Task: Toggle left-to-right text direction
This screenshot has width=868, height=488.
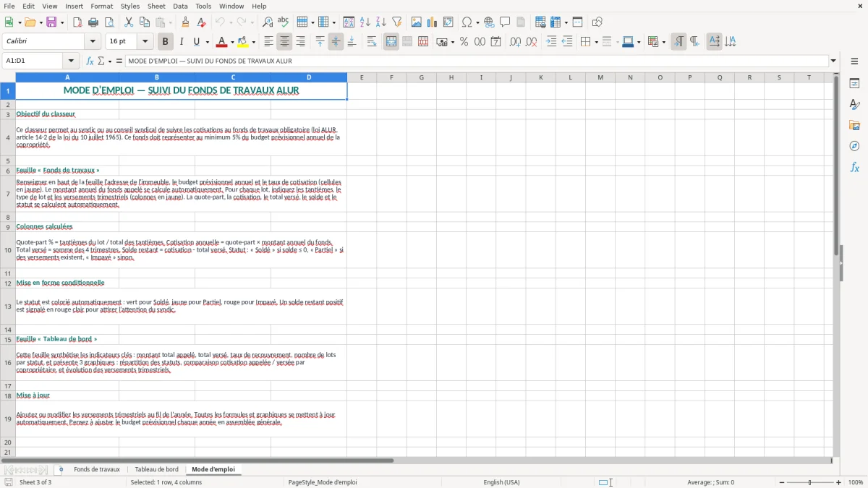Action: coord(678,42)
